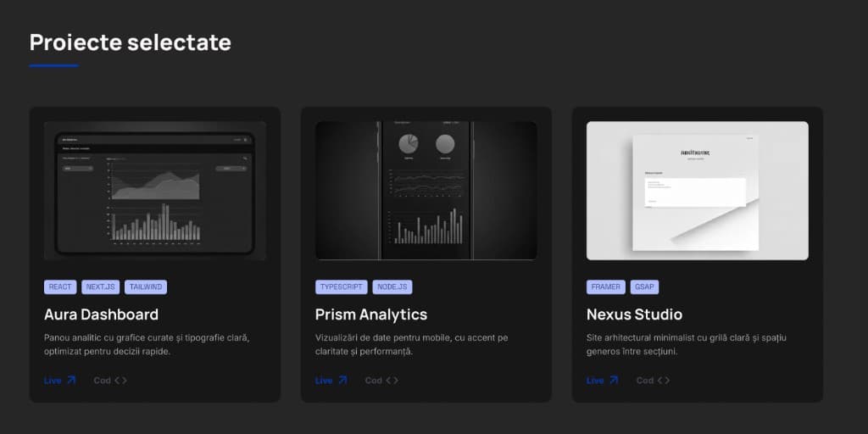Open the Aura Dashboard preview thumbnail

(x=154, y=190)
